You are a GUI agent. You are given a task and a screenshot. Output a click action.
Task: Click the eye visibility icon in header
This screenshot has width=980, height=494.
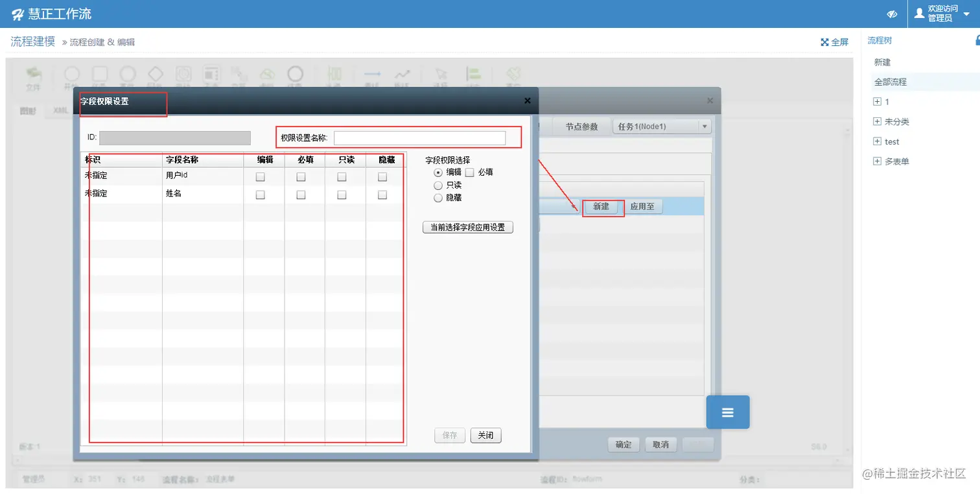892,13
